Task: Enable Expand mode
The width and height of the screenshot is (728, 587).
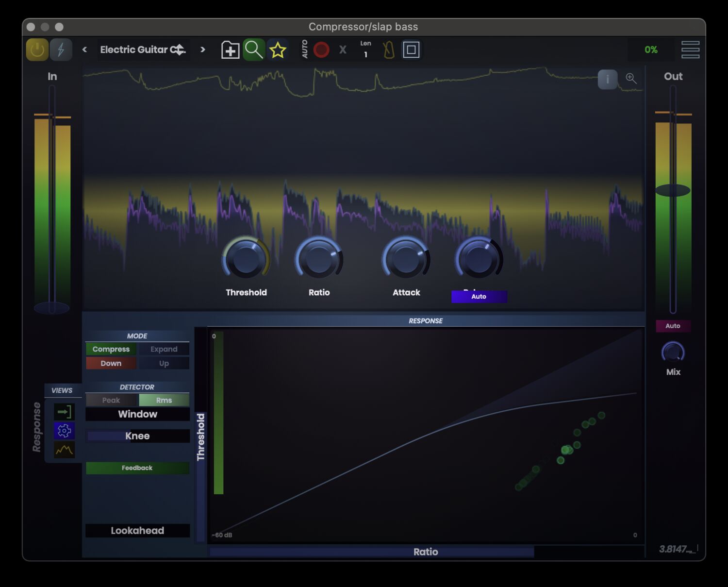Action: (x=164, y=349)
